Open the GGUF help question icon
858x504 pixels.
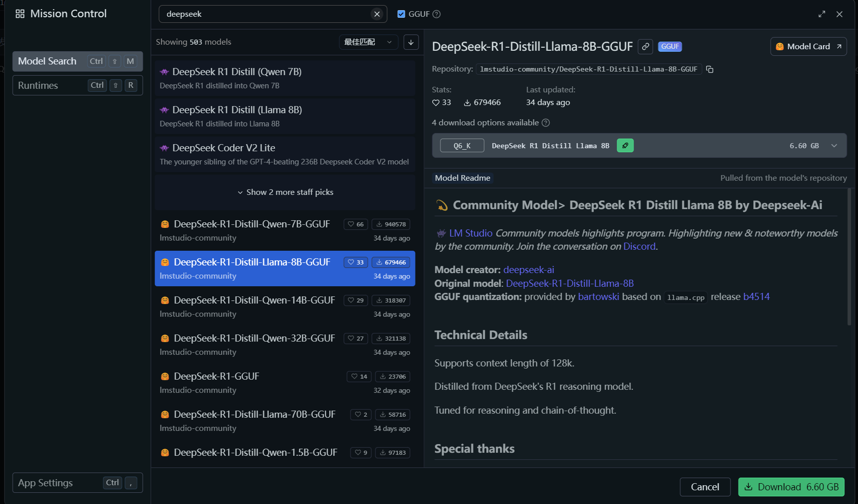[436, 14]
